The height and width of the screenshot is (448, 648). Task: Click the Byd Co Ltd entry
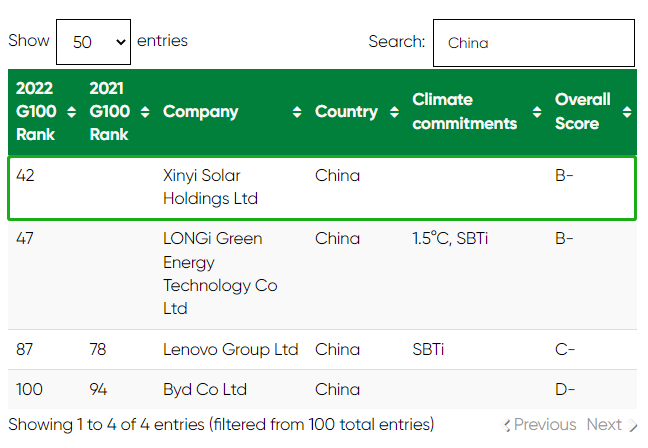(x=205, y=390)
